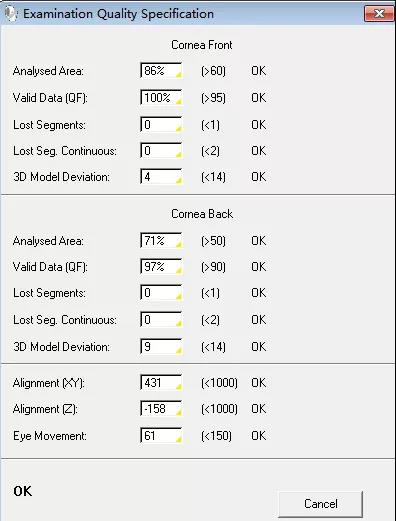The image size is (396, 521).
Task: Click the application icon in title bar
Action: pos(11,13)
